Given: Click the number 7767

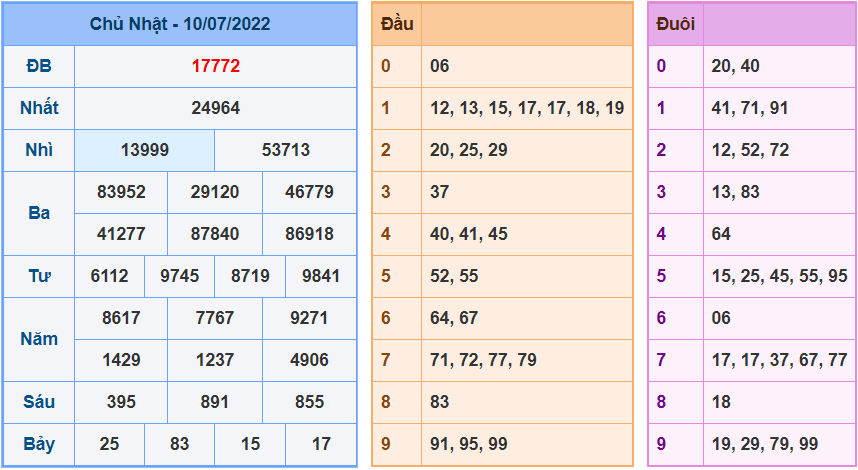Looking at the screenshot, I should pos(214,318).
